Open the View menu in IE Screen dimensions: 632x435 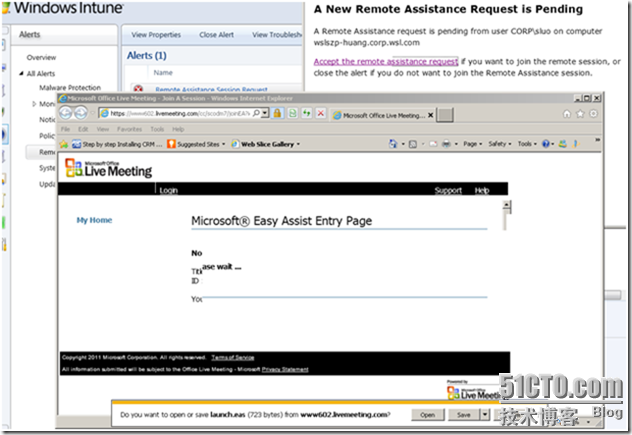[x=103, y=129]
